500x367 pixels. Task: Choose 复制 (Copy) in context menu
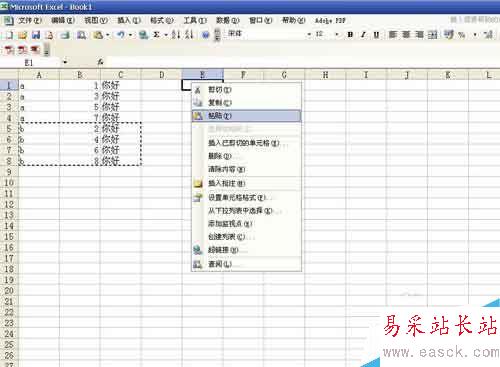pos(246,103)
